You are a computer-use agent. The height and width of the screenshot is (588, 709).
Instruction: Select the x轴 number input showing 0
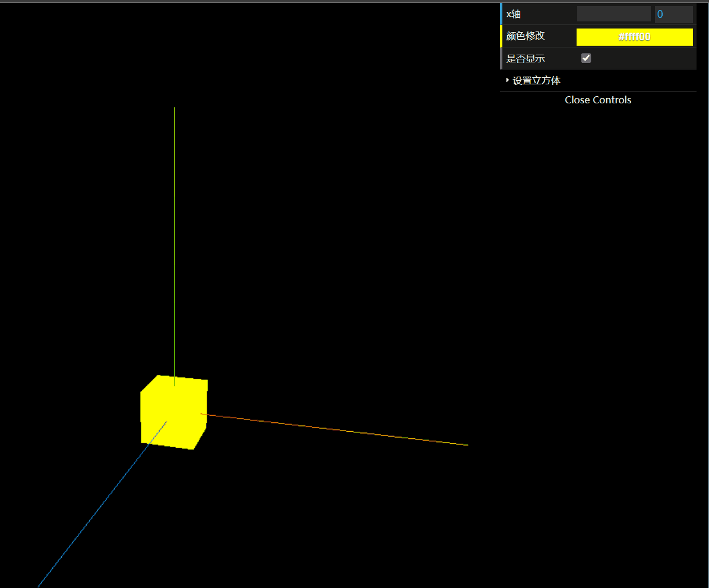click(674, 14)
